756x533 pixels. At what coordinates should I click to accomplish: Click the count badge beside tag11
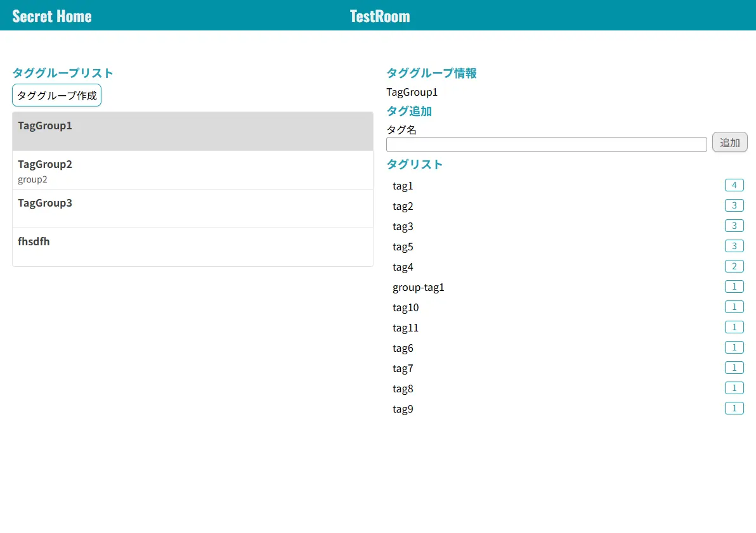click(734, 327)
